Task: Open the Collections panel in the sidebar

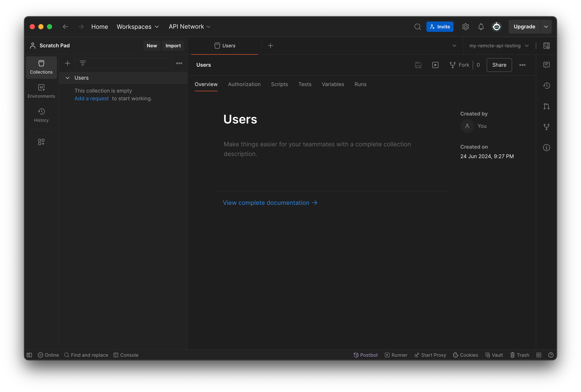Action: pyautogui.click(x=41, y=67)
